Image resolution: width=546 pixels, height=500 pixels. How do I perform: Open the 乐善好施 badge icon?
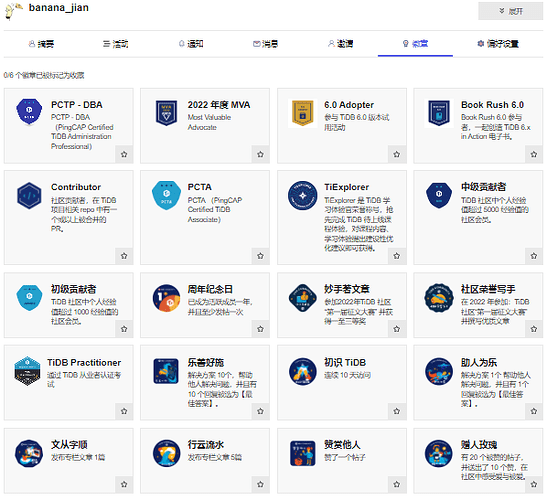[x=166, y=371]
